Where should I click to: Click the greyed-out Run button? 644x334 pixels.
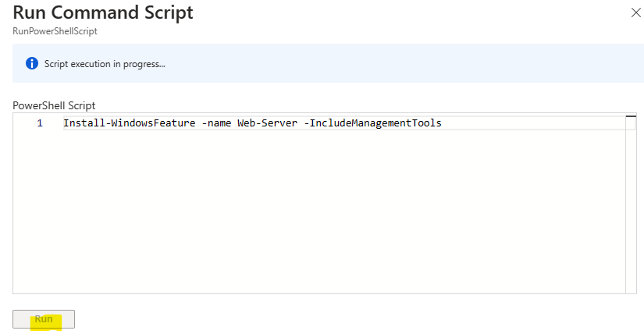click(x=44, y=319)
